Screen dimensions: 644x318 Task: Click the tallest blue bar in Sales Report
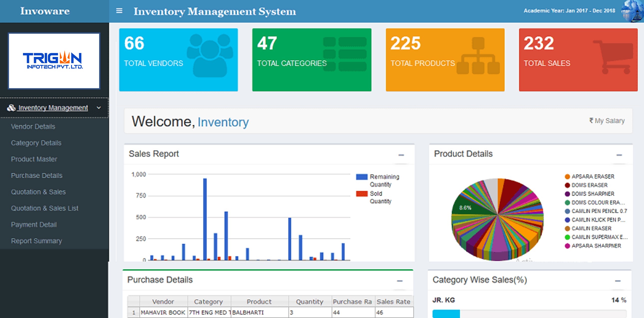[205, 219]
